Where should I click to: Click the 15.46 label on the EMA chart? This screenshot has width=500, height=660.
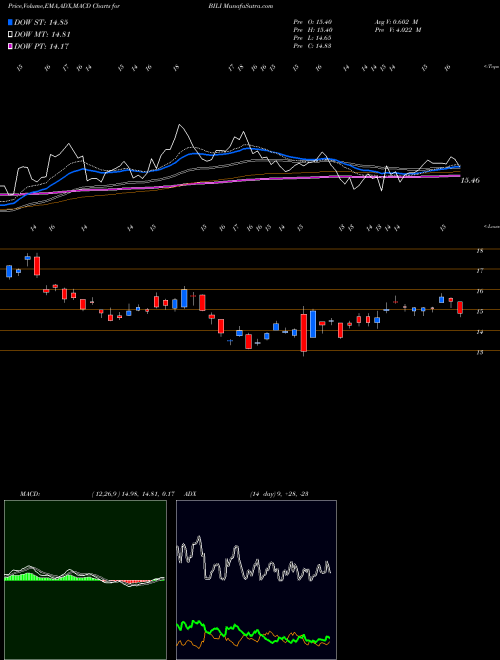click(x=471, y=181)
